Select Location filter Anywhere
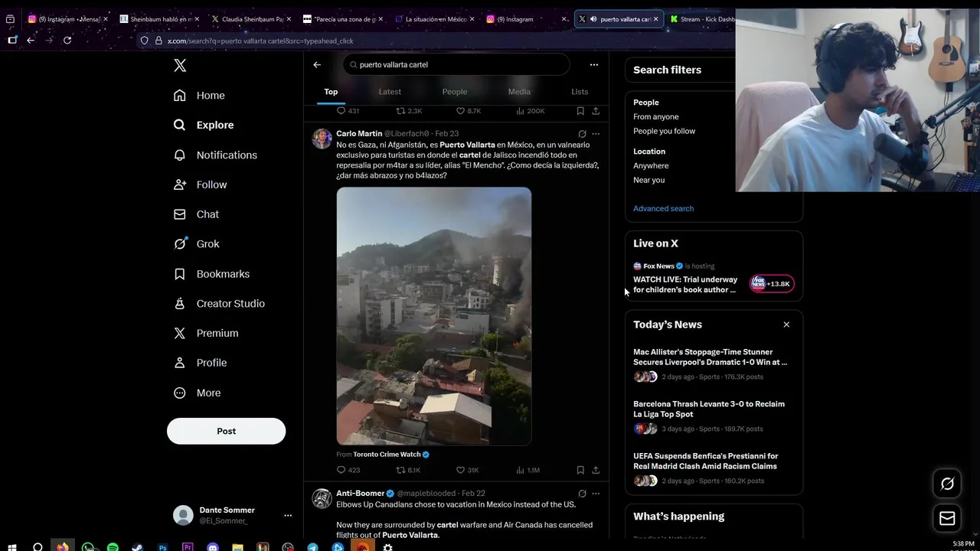The height and width of the screenshot is (551, 980). pyautogui.click(x=651, y=166)
